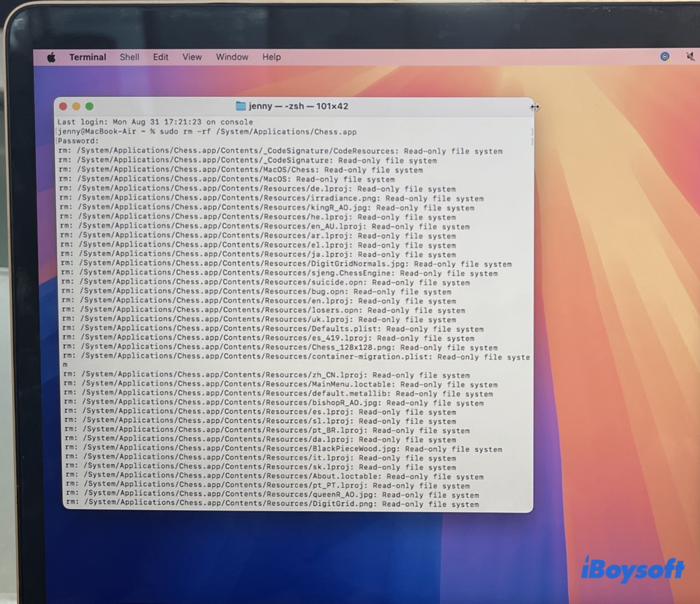Click the line with 'About.loctable'
The width and height of the screenshot is (700, 604).
(273, 476)
